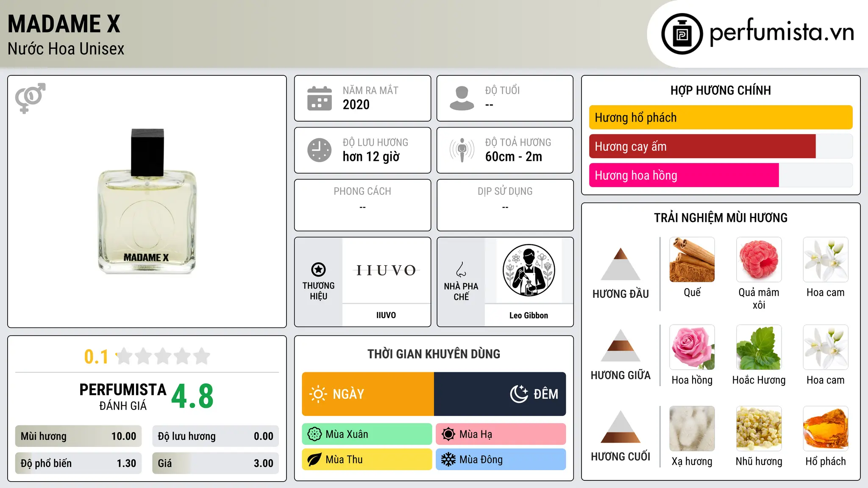Screen dimensions: 868x488
Task: Click the person icon beside Độ tuổi
Action: 462,98
